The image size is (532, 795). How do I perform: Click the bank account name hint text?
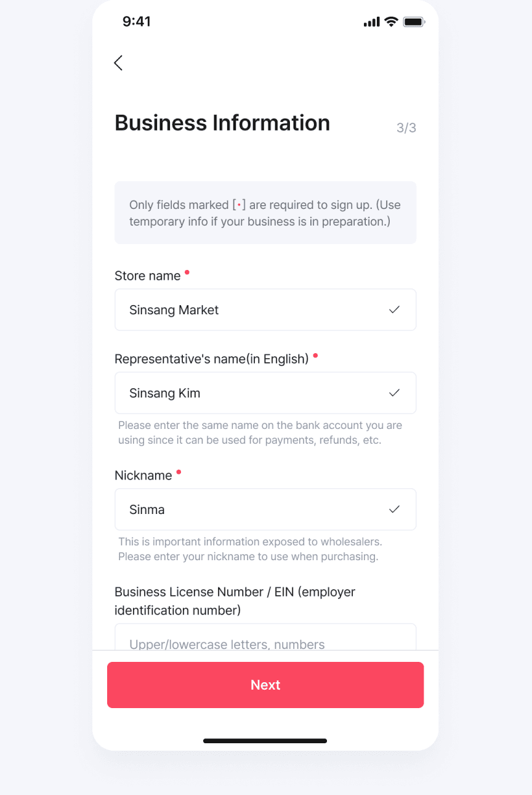point(260,433)
